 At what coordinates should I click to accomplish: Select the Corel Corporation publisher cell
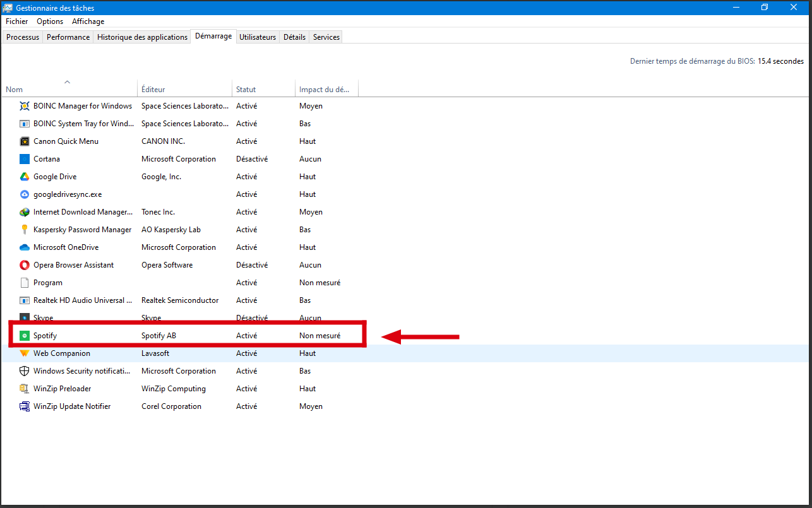171,406
